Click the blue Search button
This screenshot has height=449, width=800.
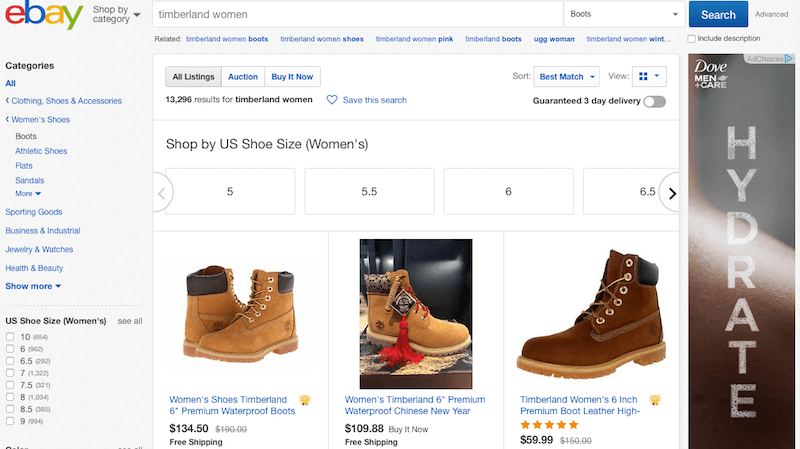pos(718,14)
